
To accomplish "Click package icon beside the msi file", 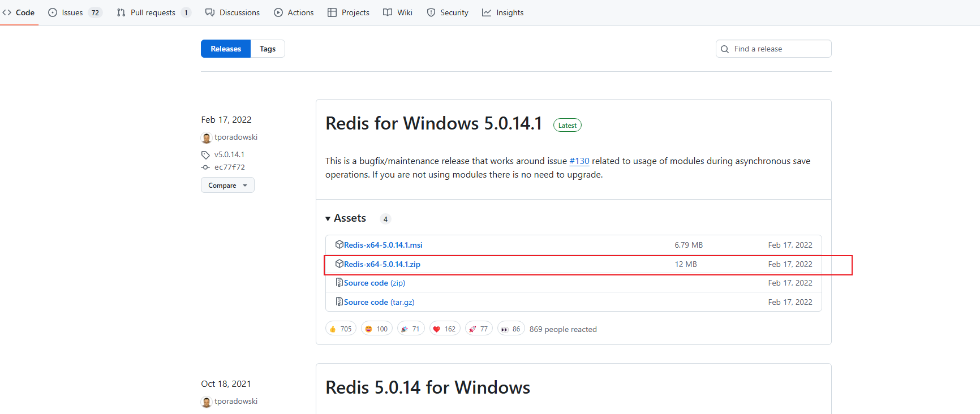I will (339, 244).
